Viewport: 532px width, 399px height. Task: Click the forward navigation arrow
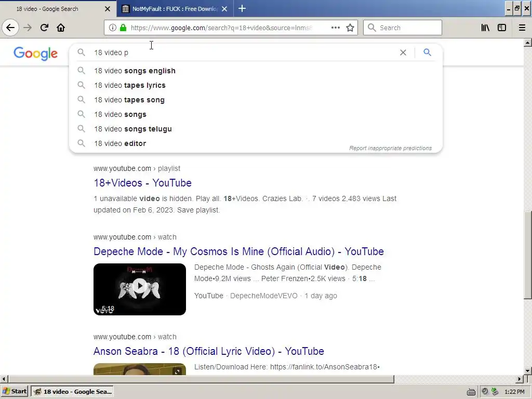(28, 28)
